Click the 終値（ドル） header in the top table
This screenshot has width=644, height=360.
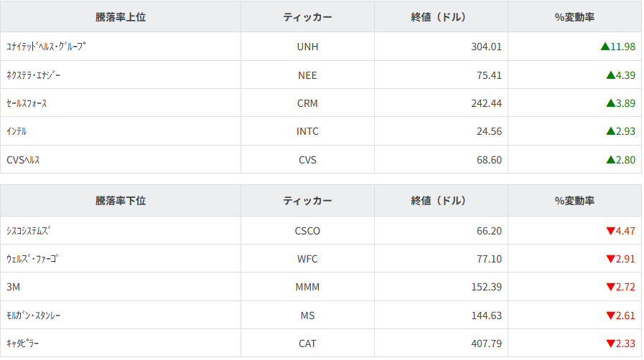(441, 17)
